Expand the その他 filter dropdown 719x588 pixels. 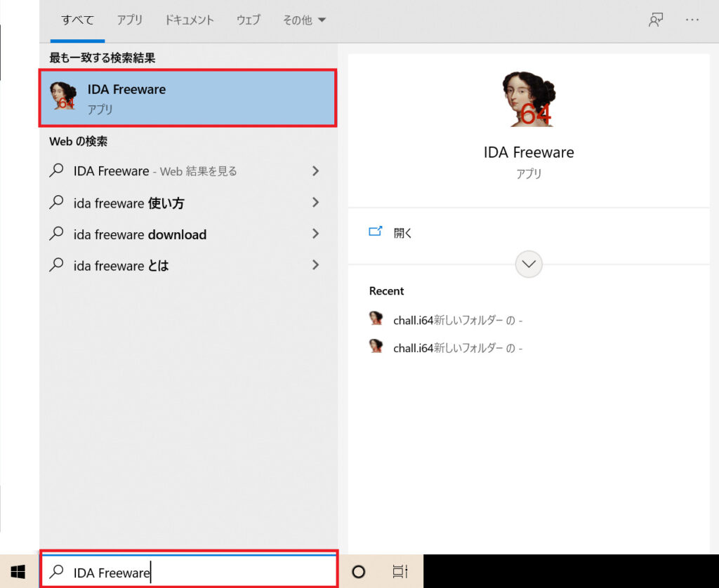(303, 20)
